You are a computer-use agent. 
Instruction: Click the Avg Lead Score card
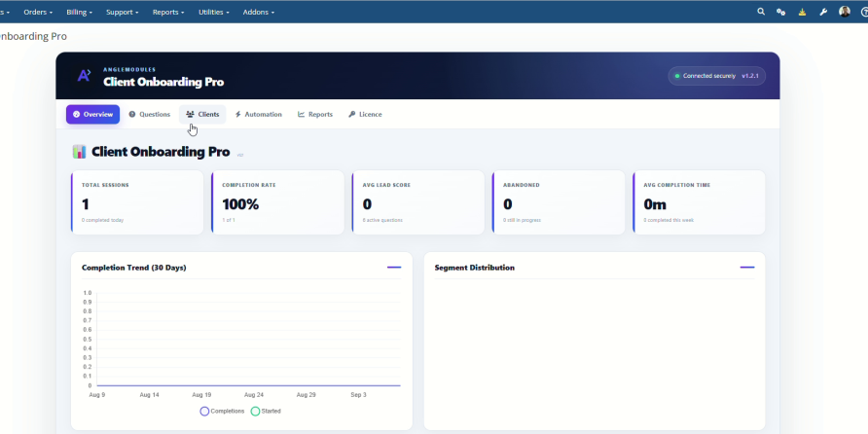coord(418,202)
